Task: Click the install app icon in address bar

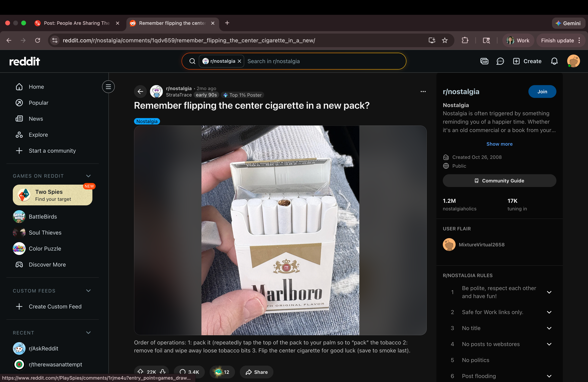Action: [432, 40]
